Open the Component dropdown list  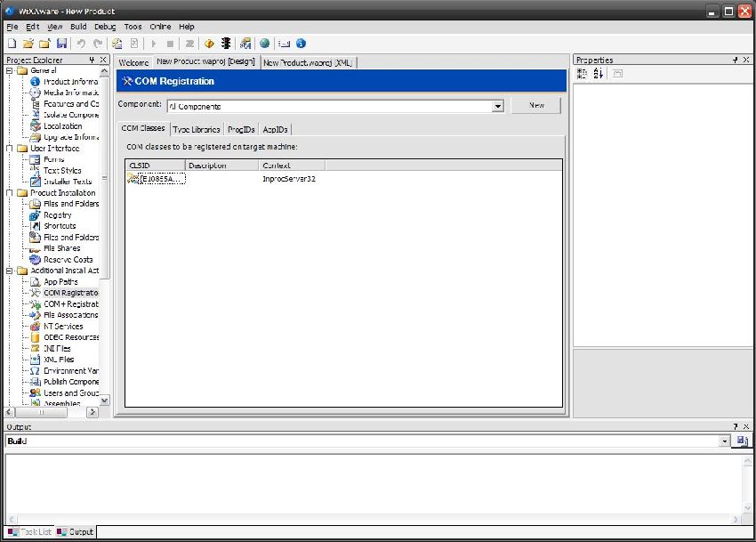coord(497,106)
